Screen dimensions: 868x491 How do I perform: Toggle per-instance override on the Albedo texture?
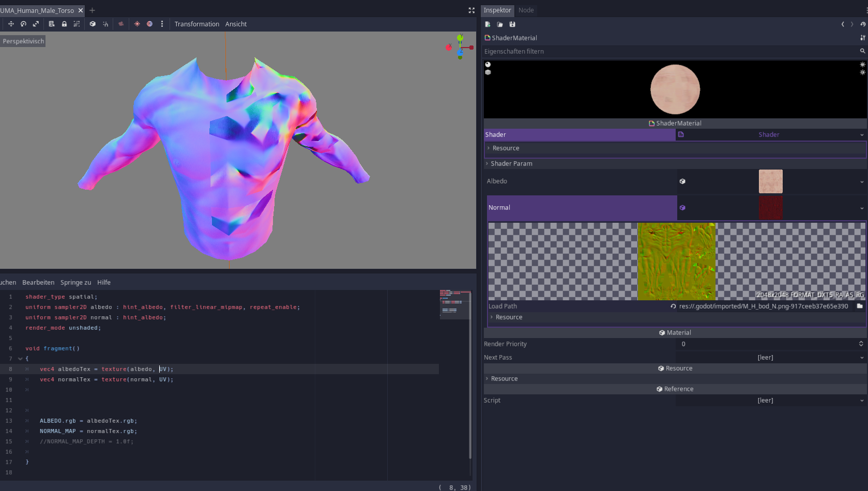[682, 181]
